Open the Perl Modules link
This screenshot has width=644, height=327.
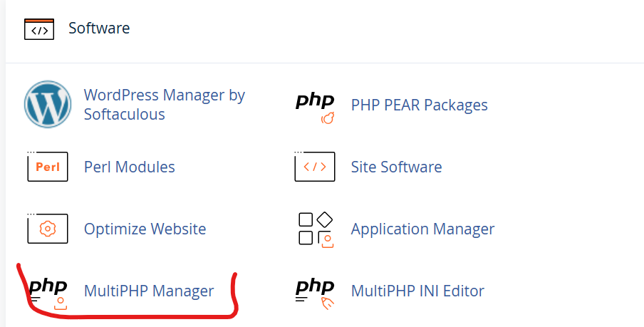point(129,167)
